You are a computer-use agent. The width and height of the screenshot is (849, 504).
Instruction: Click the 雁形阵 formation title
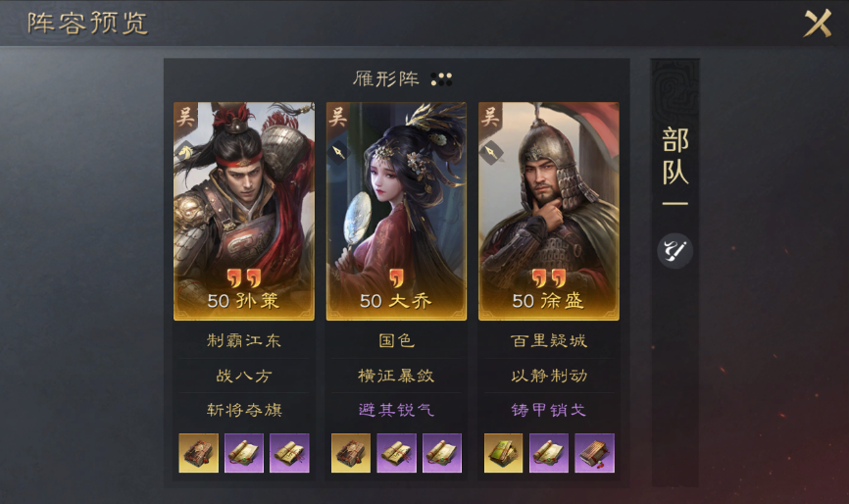pos(386,79)
